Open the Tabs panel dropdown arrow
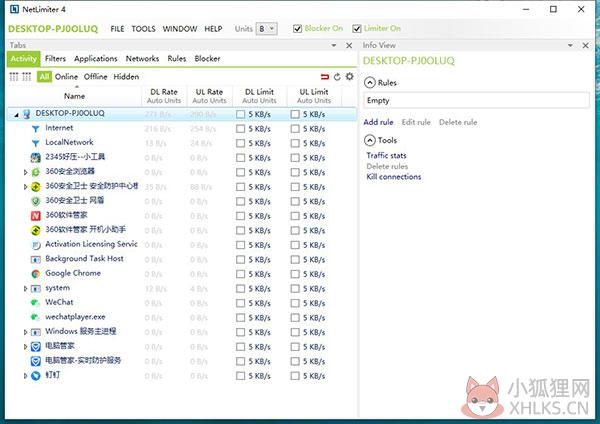This screenshot has width=600, height=424. tap(334, 46)
